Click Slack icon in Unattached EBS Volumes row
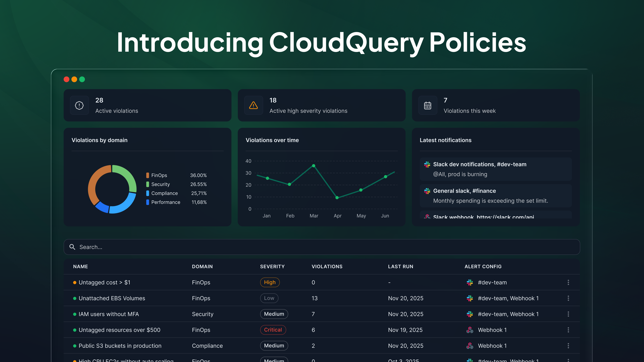The image size is (644, 362). pos(470,298)
